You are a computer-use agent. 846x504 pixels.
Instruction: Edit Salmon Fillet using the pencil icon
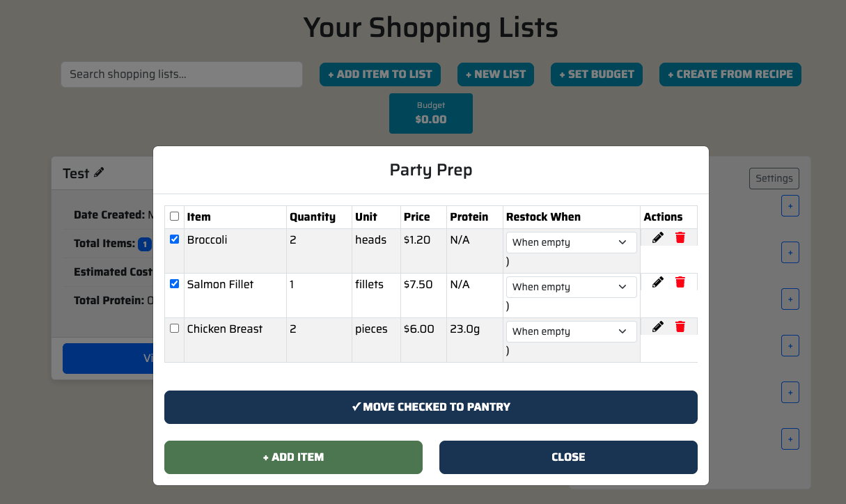(x=657, y=281)
